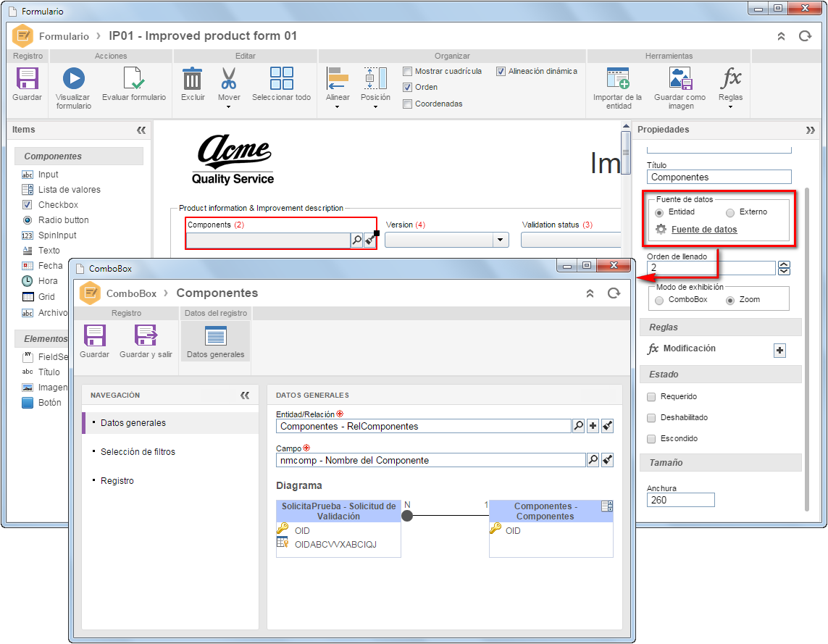Select ComboBox display mode radio
This screenshot has width=828, height=644.
pos(659,301)
